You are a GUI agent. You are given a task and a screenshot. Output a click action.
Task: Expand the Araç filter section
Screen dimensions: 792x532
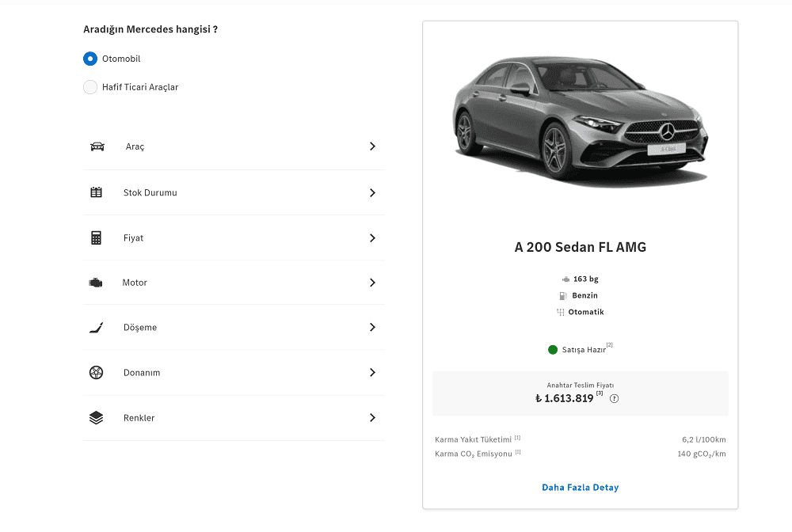[372, 146]
